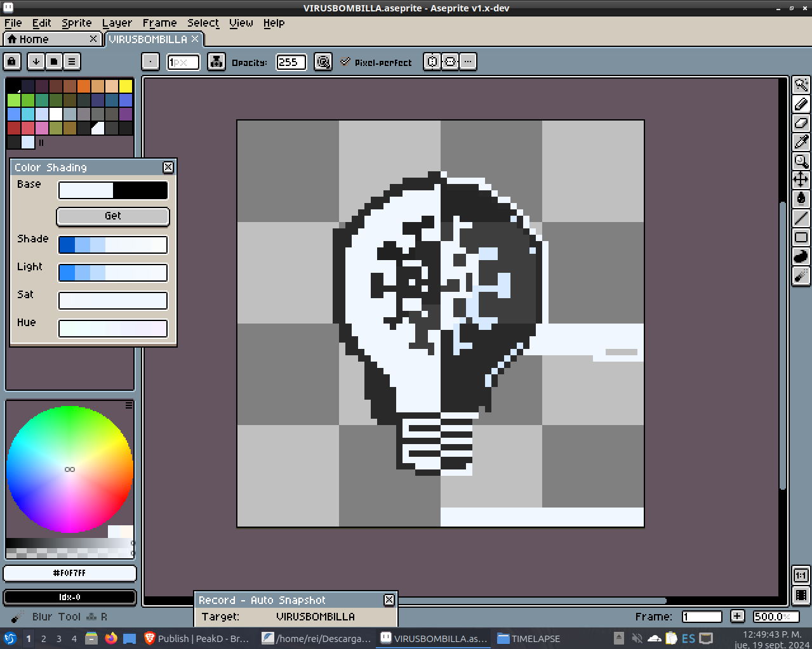Screen dimensions: 812x649
Task: Open the symmetry horizontal option icon
Action: click(x=432, y=62)
